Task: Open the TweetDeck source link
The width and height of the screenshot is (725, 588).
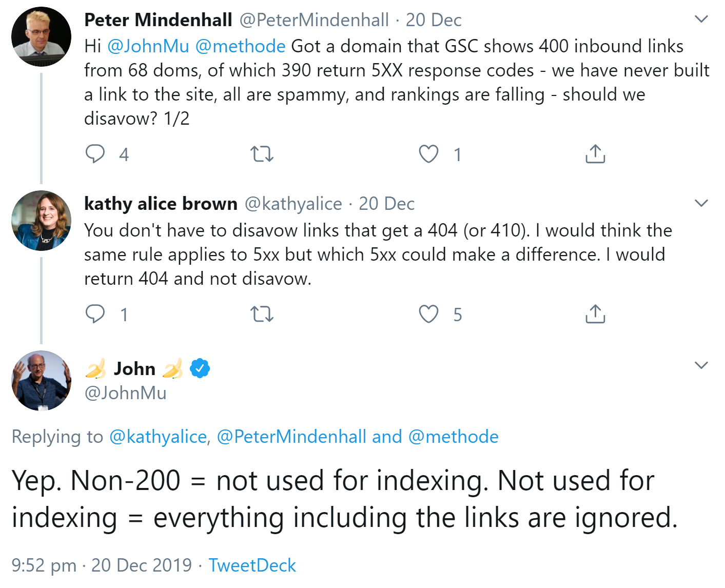Action: [252, 565]
